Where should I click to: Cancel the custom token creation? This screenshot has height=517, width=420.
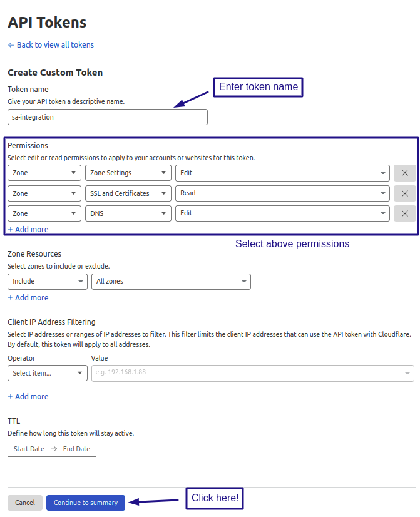click(24, 503)
